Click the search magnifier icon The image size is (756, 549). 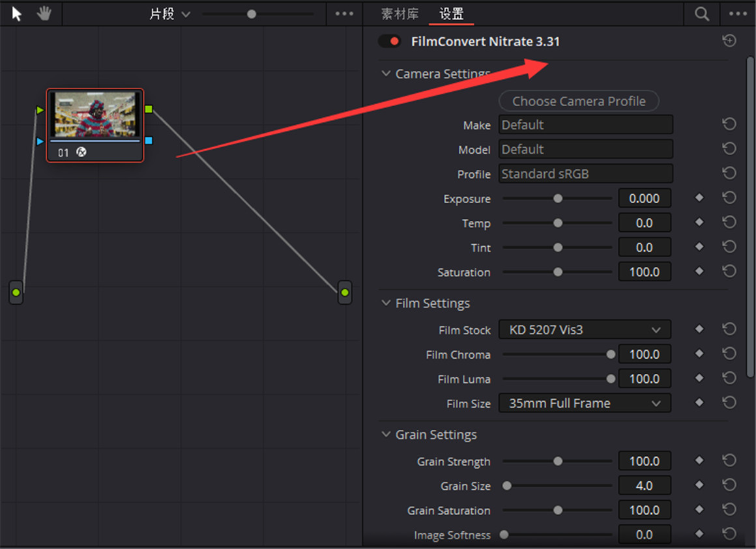[x=701, y=14]
